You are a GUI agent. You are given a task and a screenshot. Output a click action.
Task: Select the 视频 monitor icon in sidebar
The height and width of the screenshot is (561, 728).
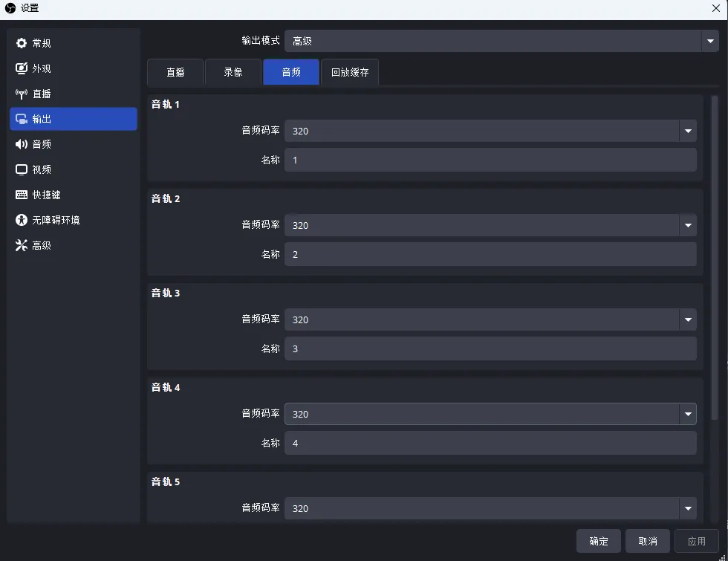click(22, 169)
